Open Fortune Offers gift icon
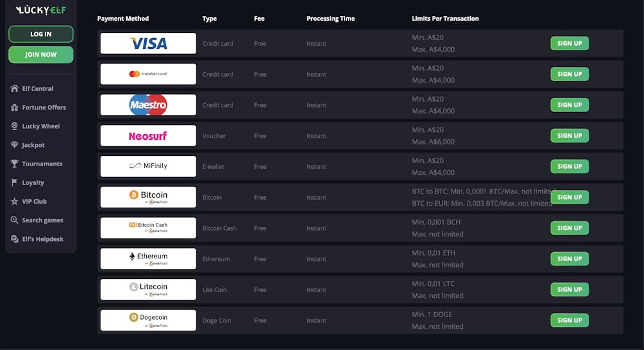The image size is (644, 350). pos(14,108)
